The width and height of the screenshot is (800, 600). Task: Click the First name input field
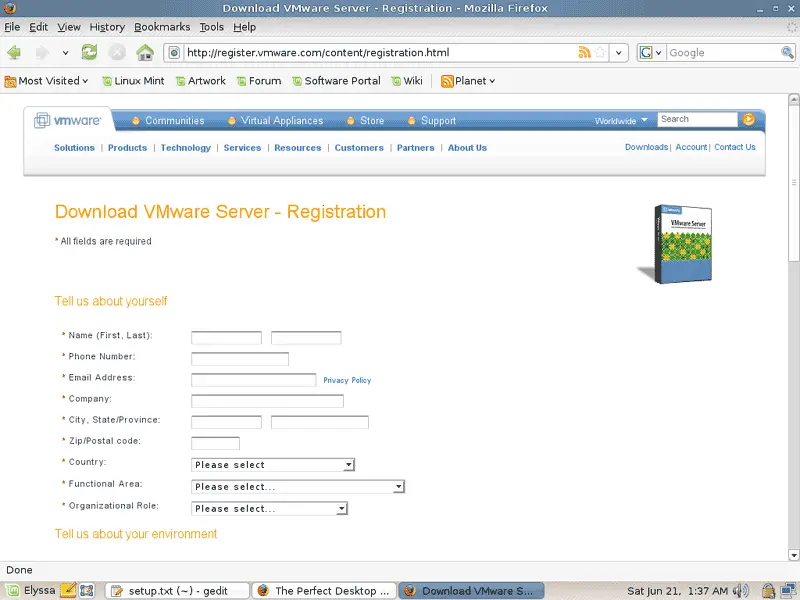pos(227,337)
